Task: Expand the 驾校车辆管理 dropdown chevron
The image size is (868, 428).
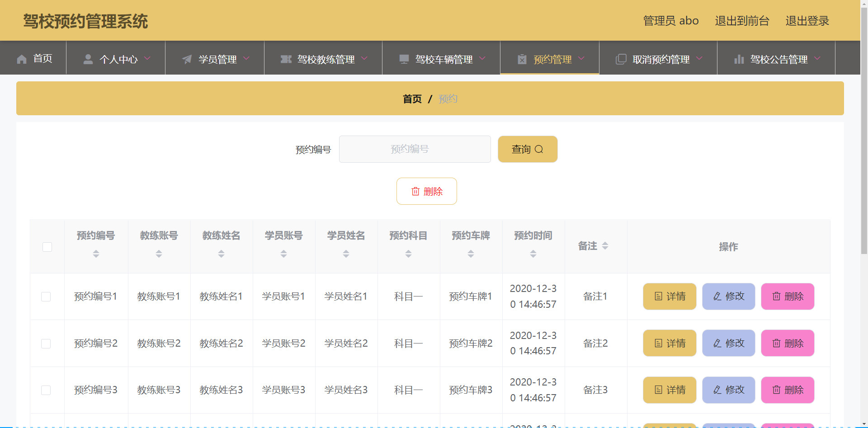Action: click(482, 58)
